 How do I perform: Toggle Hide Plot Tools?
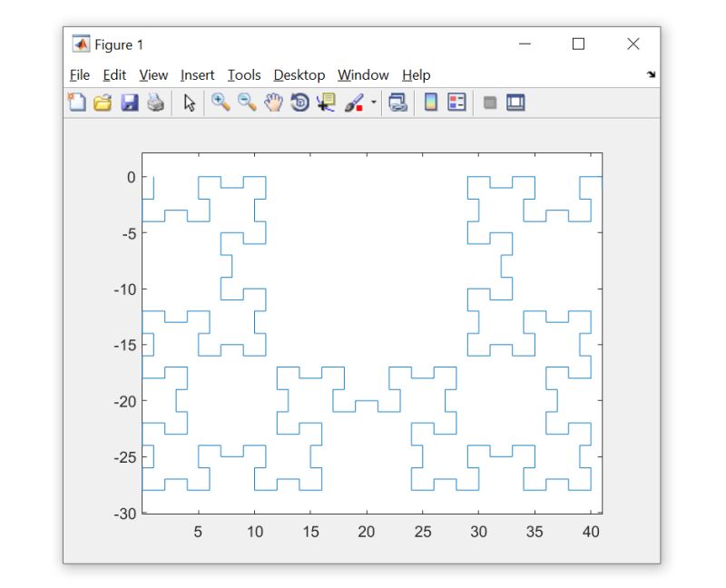point(487,103)
